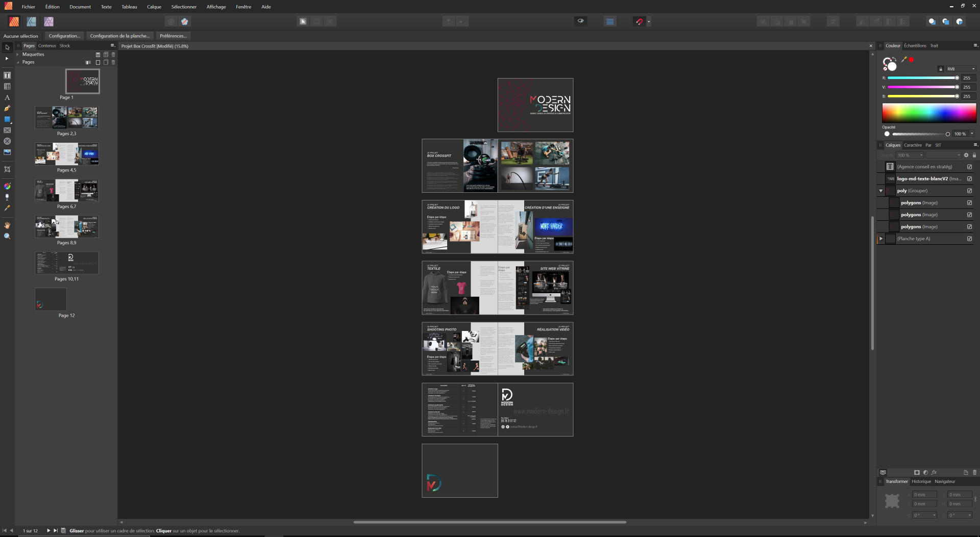
Task: Collapse the poly group layer
Action: tap(881, 191)
